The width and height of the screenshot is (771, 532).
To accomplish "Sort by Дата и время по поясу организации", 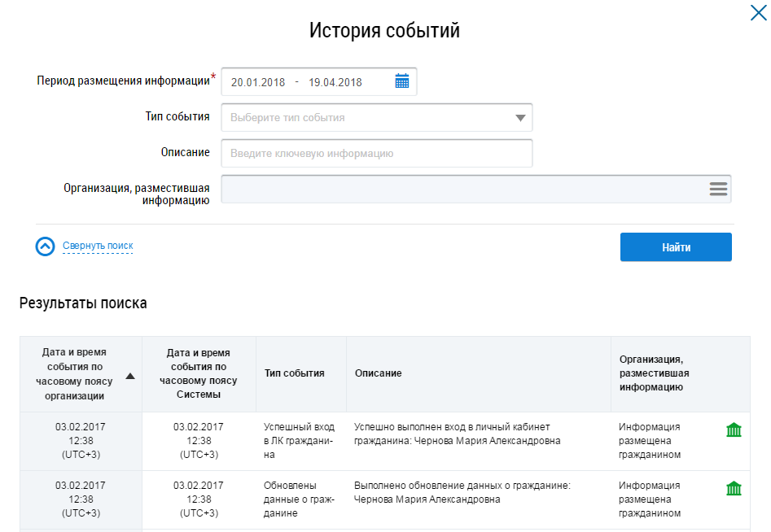I will [x=73, y=373].
